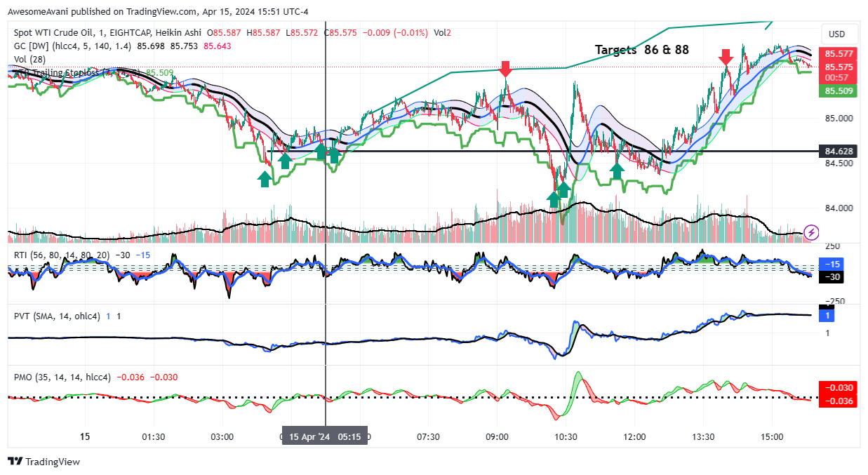The image size is (868, 475).
Task: Click the black -30 RTI axis label
Action: coord(831,276)
